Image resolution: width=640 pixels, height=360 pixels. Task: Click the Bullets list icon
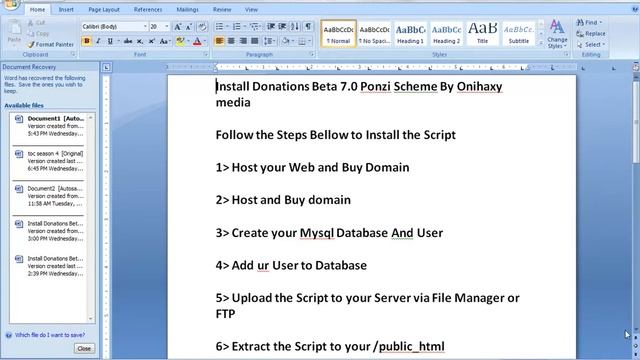(x=220, y=27)
